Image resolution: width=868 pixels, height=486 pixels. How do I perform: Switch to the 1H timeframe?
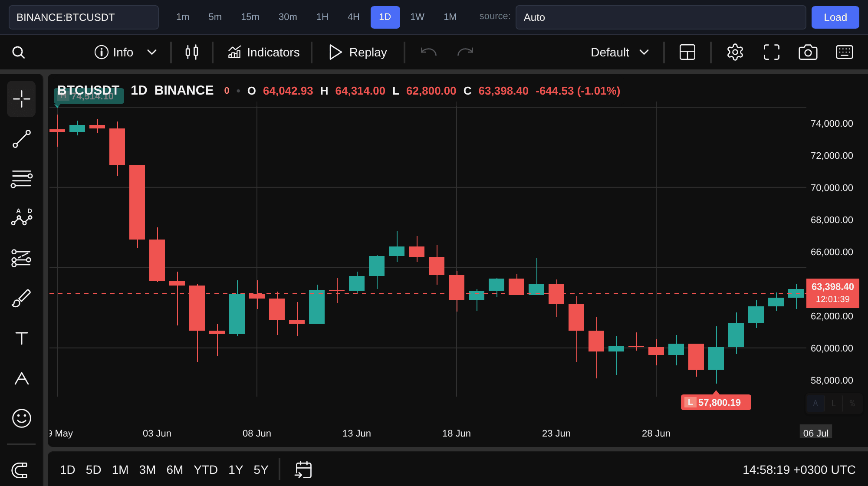coord(322,17)
